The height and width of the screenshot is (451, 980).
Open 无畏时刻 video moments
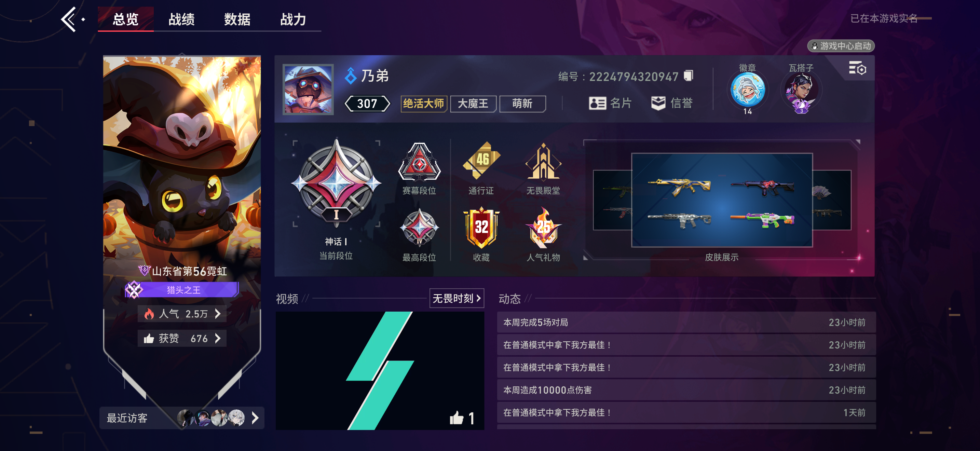pyautogui.click(x=457, y=299)
